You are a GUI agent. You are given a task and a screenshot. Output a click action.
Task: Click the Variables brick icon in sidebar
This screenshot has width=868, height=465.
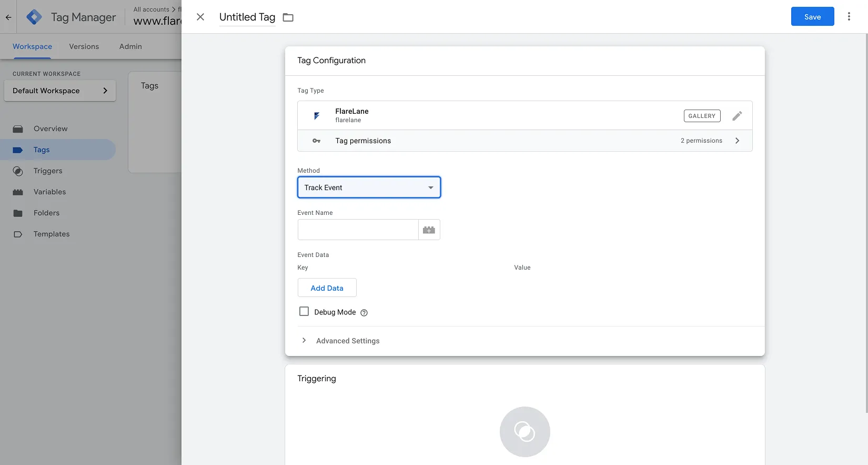click(18, 192)
